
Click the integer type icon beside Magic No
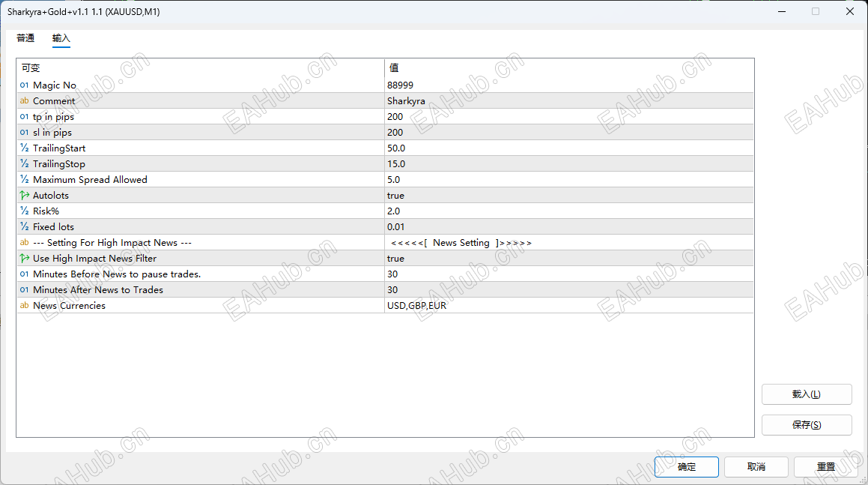pyautogui.click(x=25, y=85)
